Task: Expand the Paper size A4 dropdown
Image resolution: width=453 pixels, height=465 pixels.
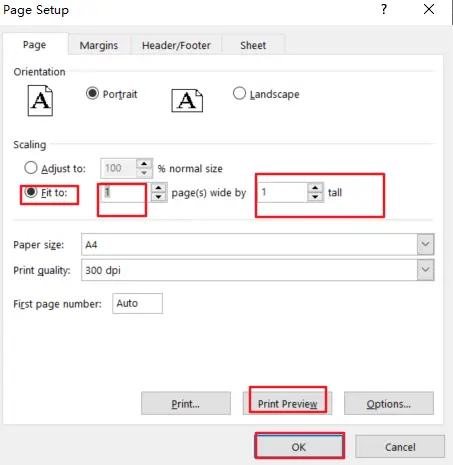Action: (425, 244)
